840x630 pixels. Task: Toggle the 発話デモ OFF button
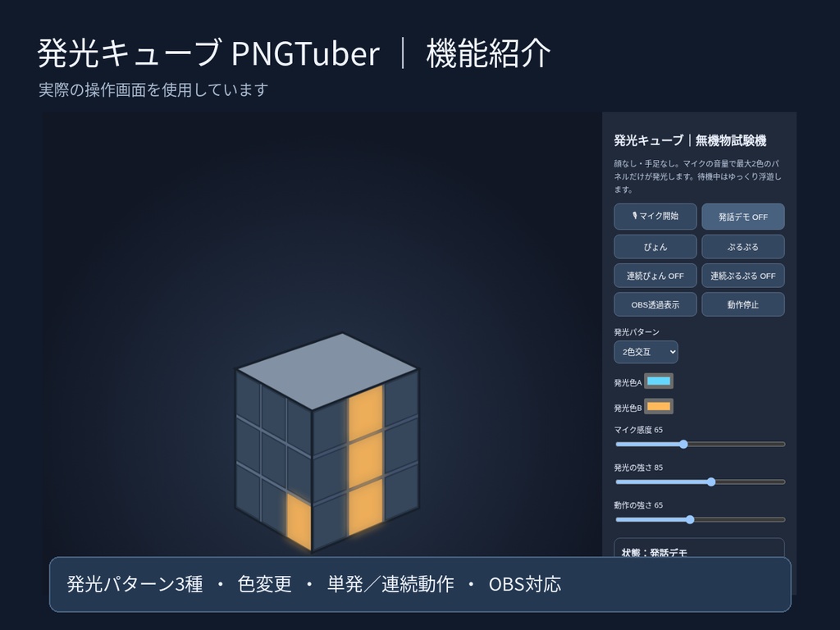743,217
